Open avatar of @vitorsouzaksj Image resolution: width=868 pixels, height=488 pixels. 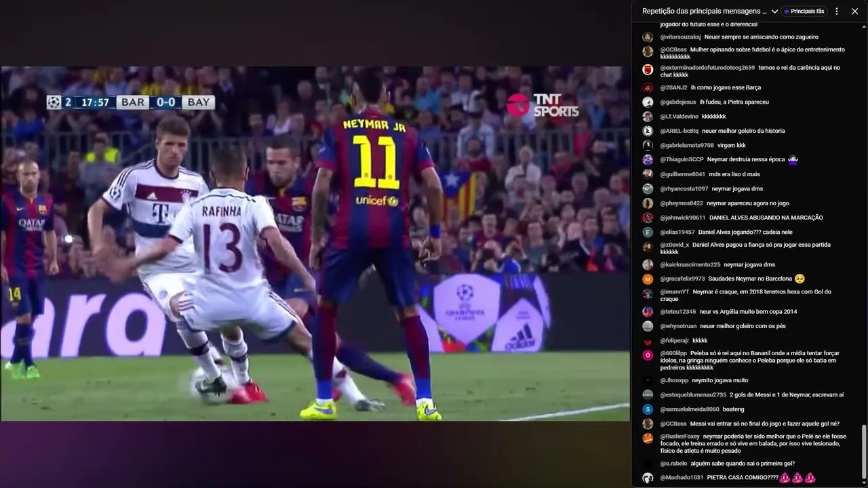click(648, 37)
